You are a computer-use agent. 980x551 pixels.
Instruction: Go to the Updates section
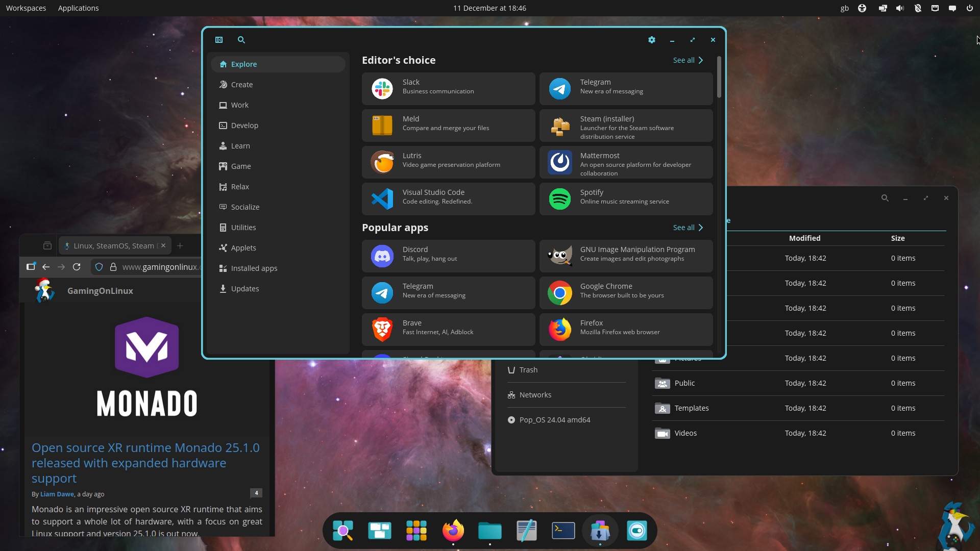244,289
